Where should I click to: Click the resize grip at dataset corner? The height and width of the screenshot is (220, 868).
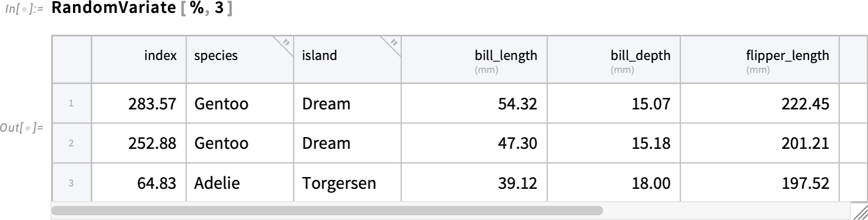[x=860, y=212]
